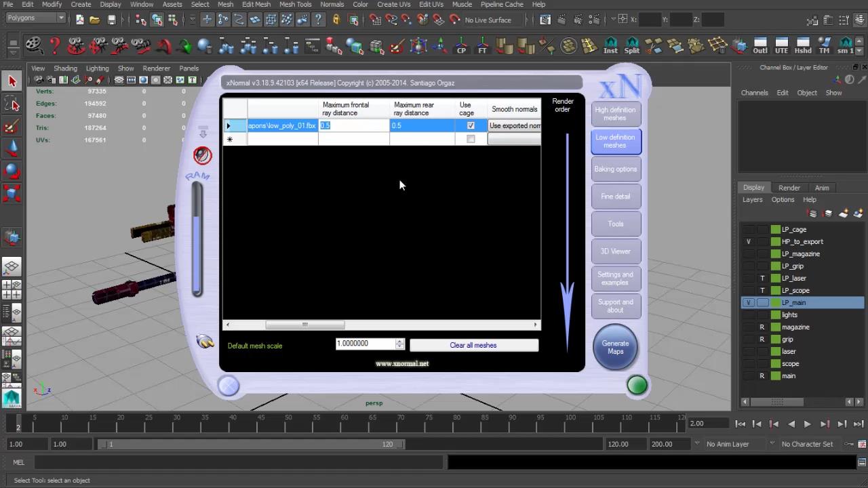Screen dimensions: 868x488
Task: Click the Split shelf icon
Action: point(632,46)
